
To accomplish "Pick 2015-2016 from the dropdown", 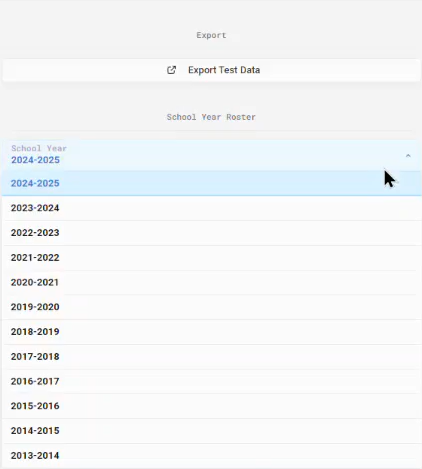I will (x=212, y=406).
